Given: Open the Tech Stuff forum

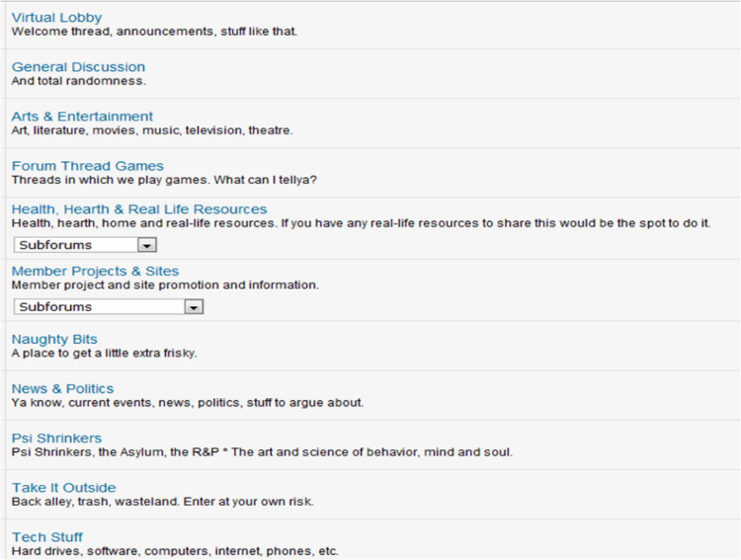Looking at the screenshot, I should [x=47, y=537].
